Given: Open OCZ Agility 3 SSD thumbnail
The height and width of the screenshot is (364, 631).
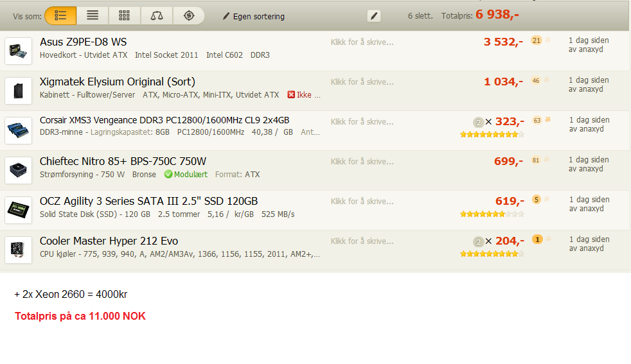Looking at the screenshot, I should pos(18,211).
